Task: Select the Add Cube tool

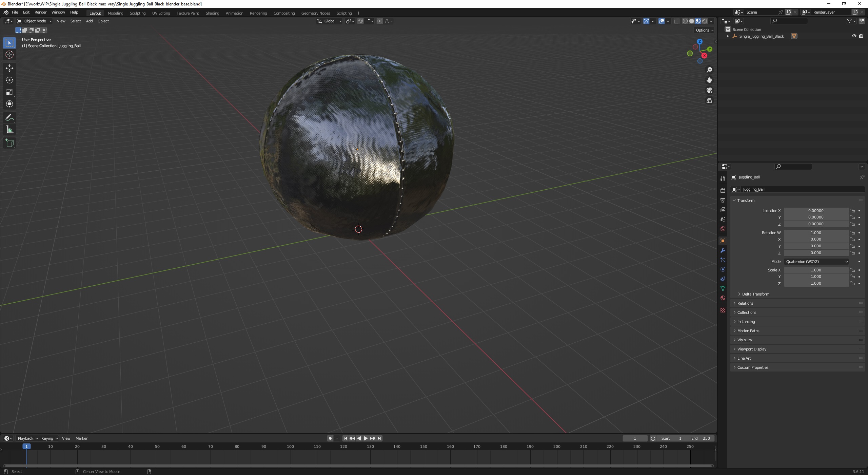Action: (9, 143)
